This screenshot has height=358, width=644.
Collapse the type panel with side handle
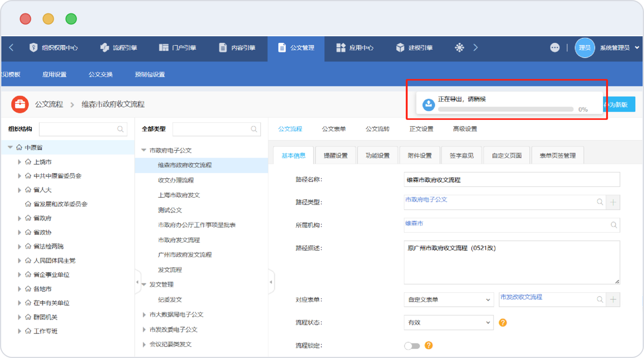pos(271,282)
